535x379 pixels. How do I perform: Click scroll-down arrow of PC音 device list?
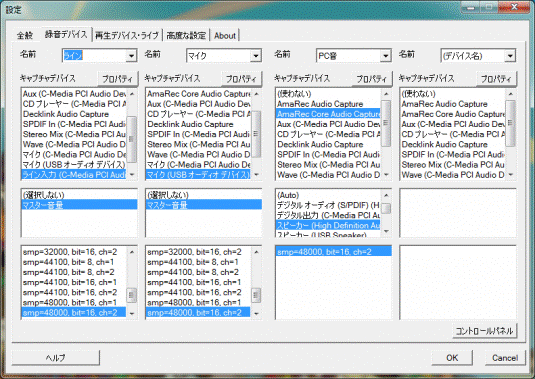tap(386, 175)
